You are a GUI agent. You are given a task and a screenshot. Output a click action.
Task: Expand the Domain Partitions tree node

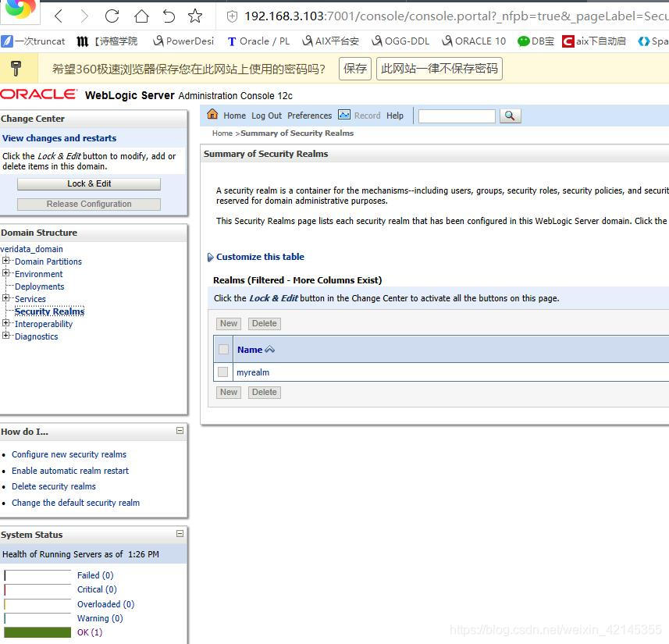pyautogui.click(x=5, y=260)
